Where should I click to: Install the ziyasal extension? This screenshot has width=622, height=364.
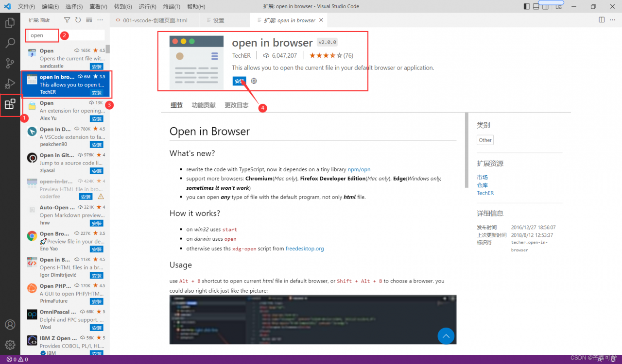coord(96,171)
